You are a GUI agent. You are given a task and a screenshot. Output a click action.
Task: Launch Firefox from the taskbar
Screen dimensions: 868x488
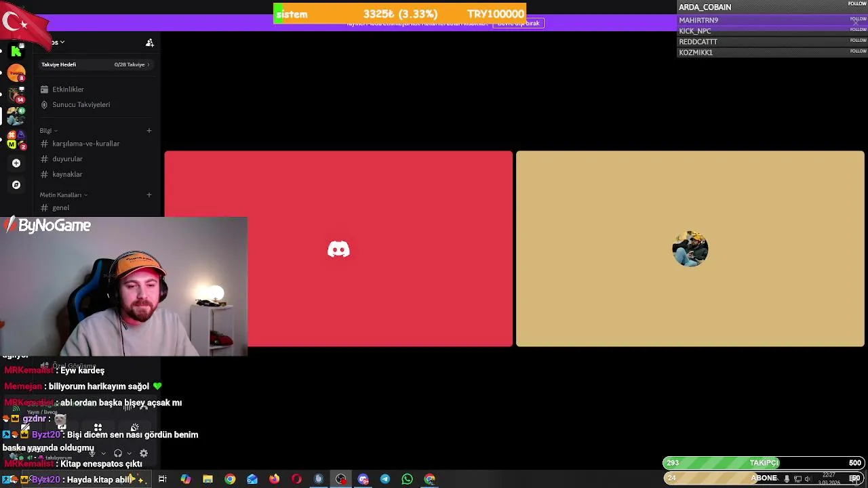click(274, 479)
